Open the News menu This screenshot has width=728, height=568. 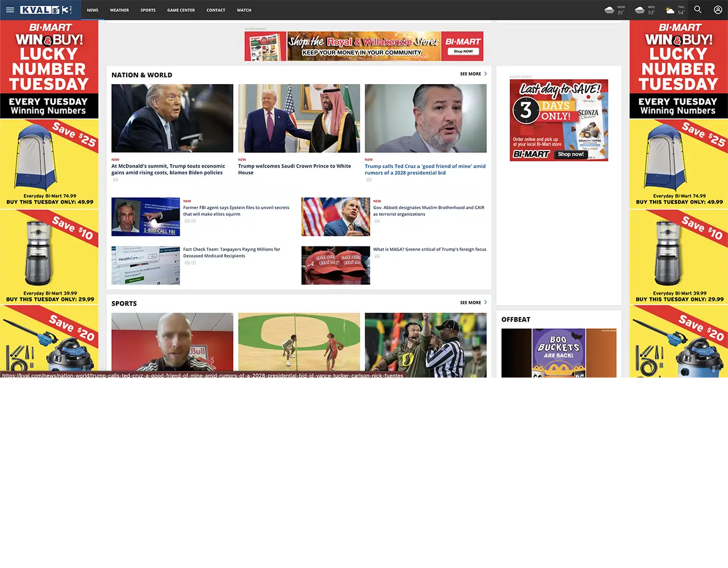pyautogui.click(x=93, y=10)
